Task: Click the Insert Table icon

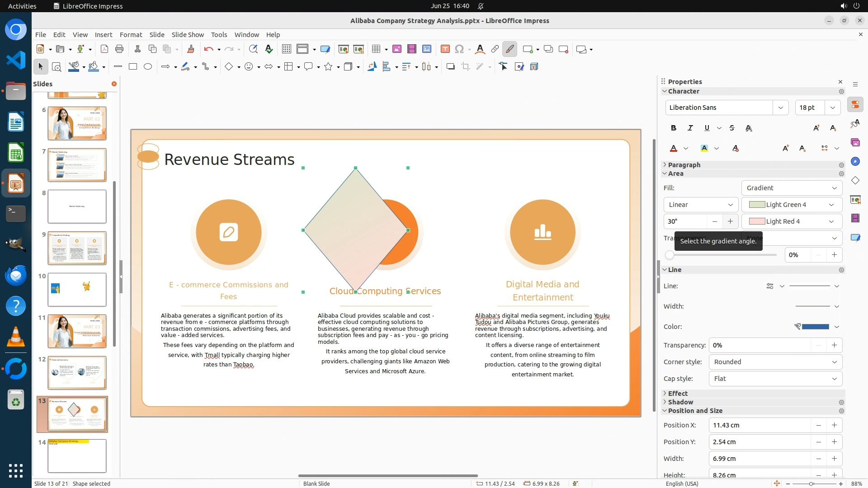Action: (376, 49)
